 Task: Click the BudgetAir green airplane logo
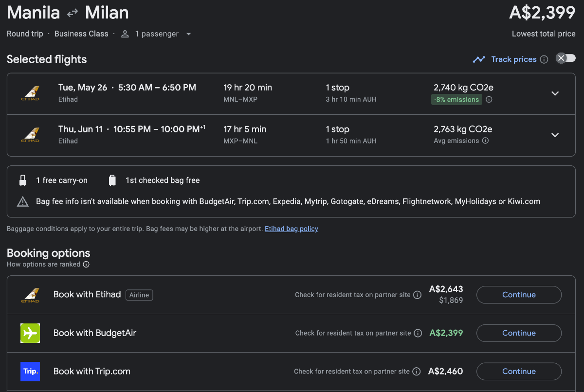click(30, 333)
